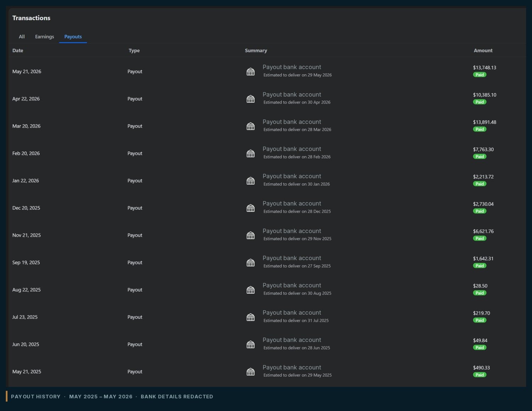The image size is (532, 411).
Task: Click the Summary column header
Action: pyautogui.click(x=256, y=51)
